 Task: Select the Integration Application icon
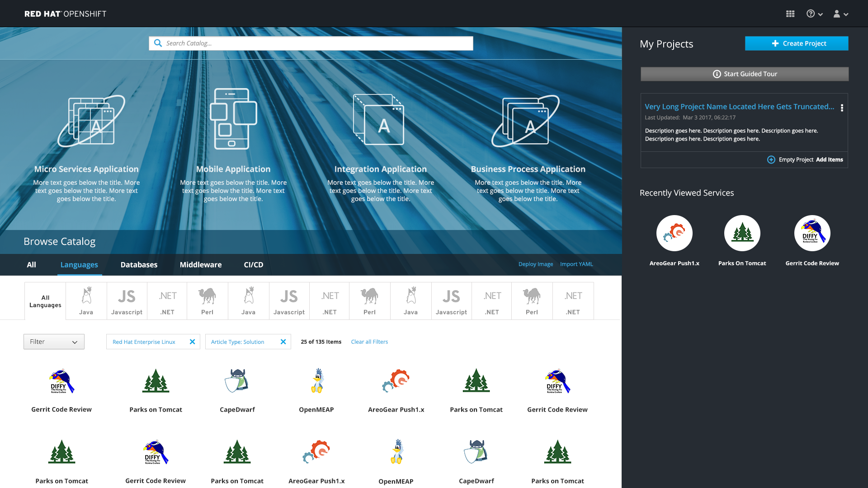click(379, 120)
